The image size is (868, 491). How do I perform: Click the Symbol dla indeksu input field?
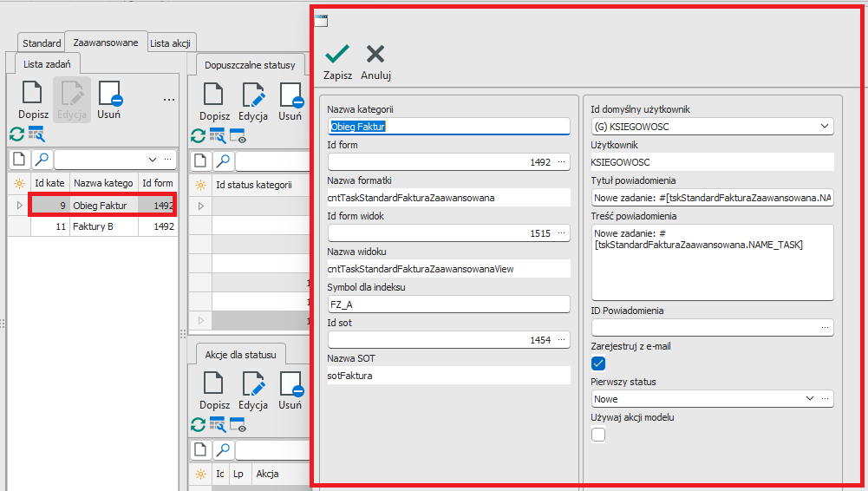coord(447,304)
